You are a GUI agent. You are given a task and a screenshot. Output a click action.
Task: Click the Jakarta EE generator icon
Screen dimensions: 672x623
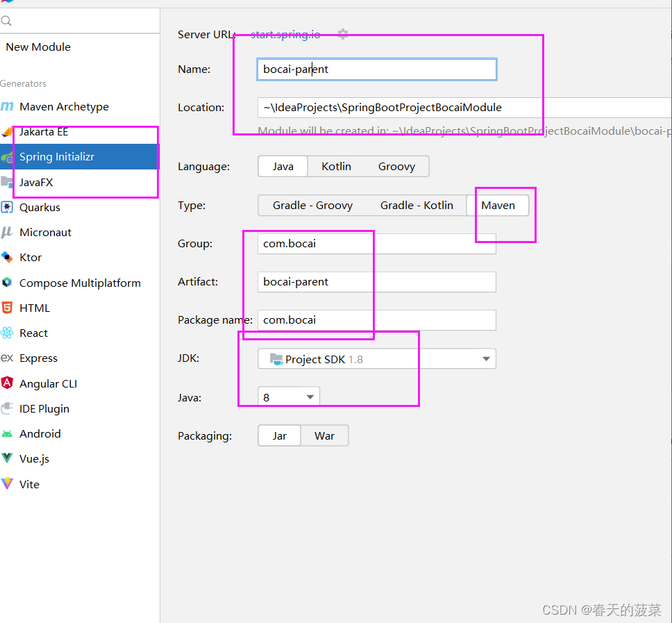7,132
